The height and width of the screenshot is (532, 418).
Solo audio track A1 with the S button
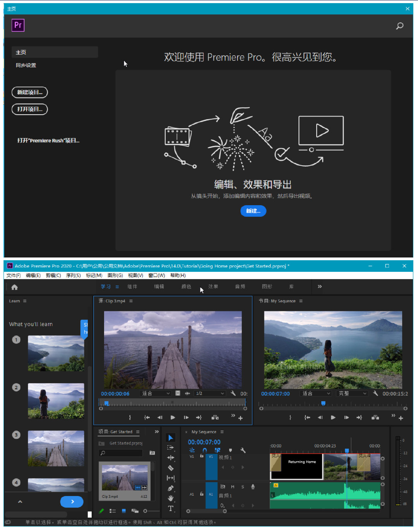(243, 487)
